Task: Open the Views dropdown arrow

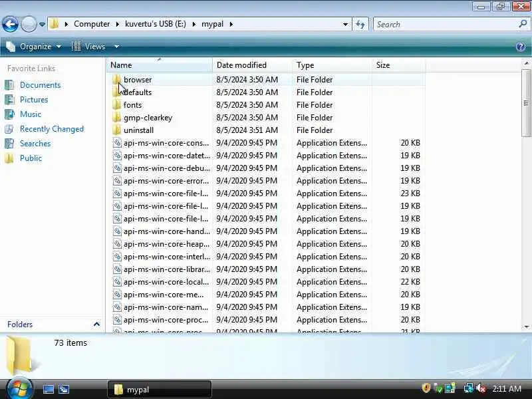Action: tap(116, 47)
